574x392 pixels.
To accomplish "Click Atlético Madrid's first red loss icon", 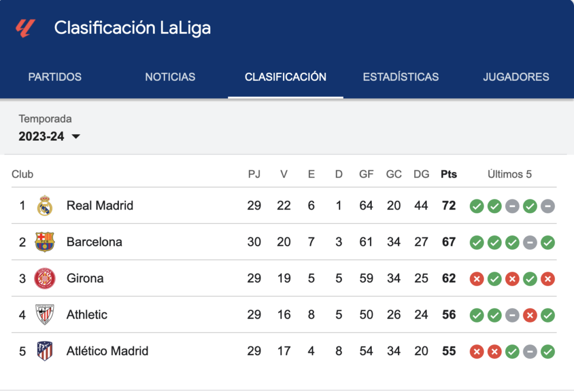I will point(476,352).
